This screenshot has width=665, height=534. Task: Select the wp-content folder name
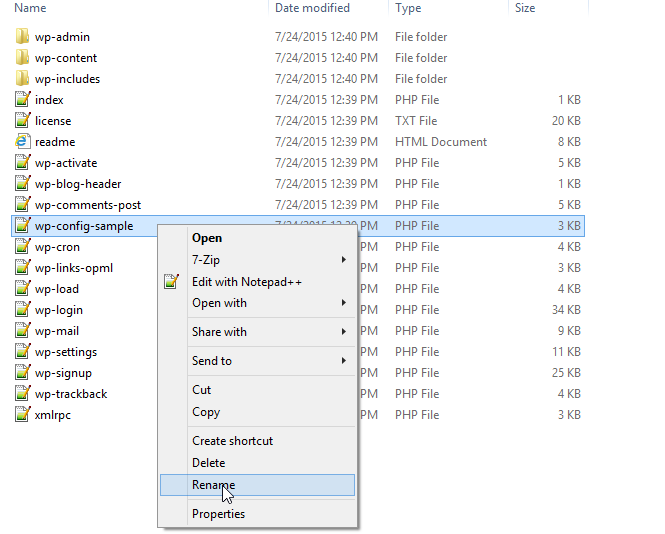(x=66, y=58)
